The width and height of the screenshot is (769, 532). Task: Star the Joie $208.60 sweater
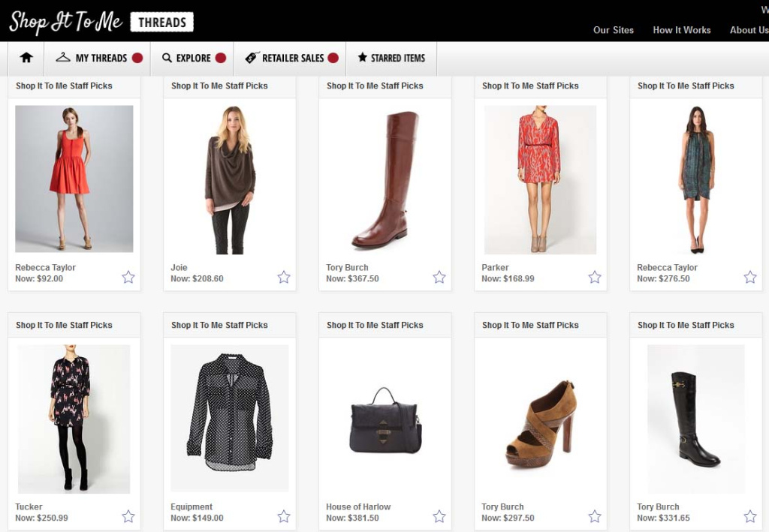coord(283,278)
